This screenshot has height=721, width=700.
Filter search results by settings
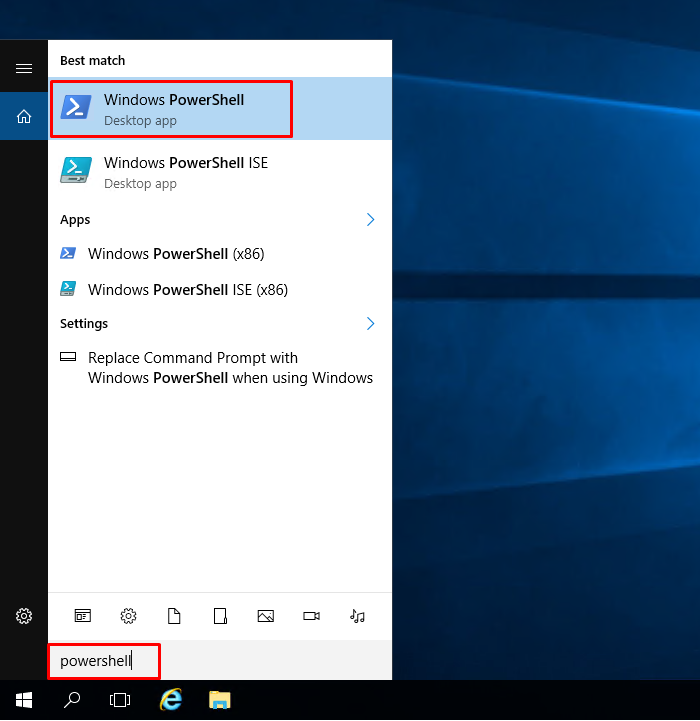pos(128,616)
